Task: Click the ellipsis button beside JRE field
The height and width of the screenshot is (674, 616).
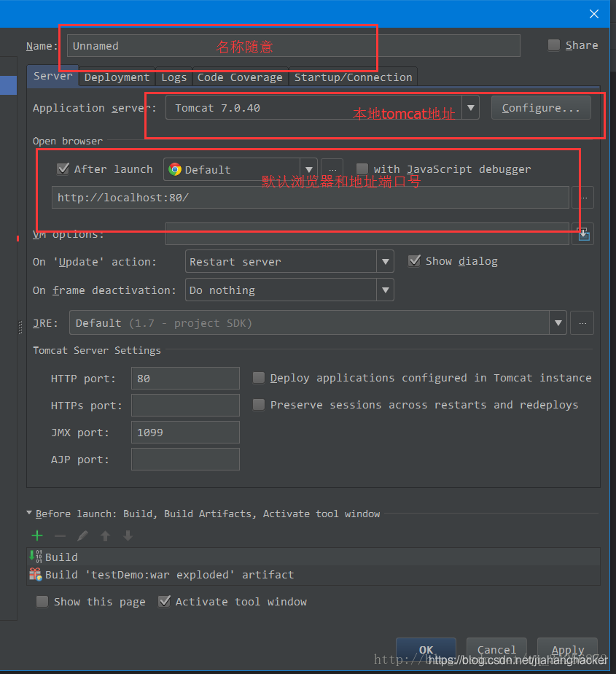Action: tap(582, 323)
